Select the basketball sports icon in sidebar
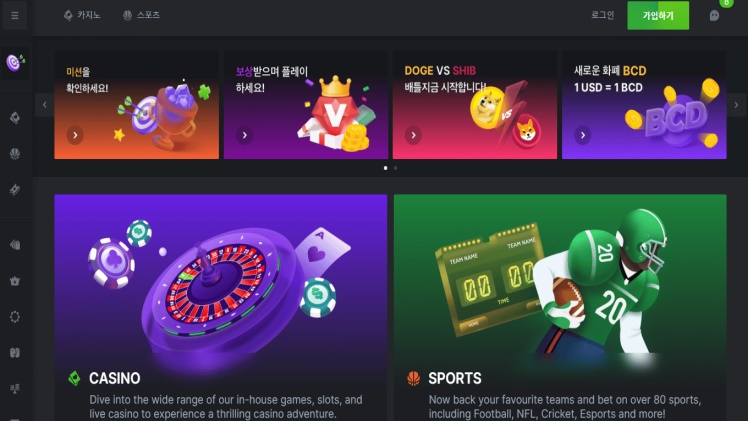 [x=15, y=154]
